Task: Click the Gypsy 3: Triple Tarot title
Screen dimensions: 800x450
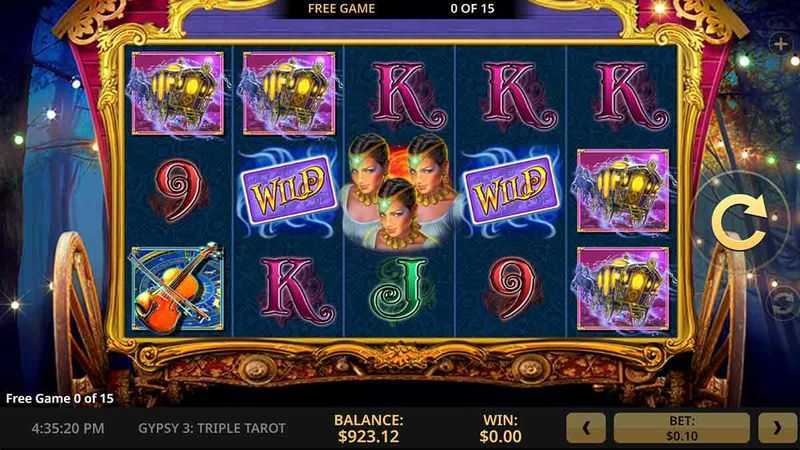Action: tap(212, 428)
